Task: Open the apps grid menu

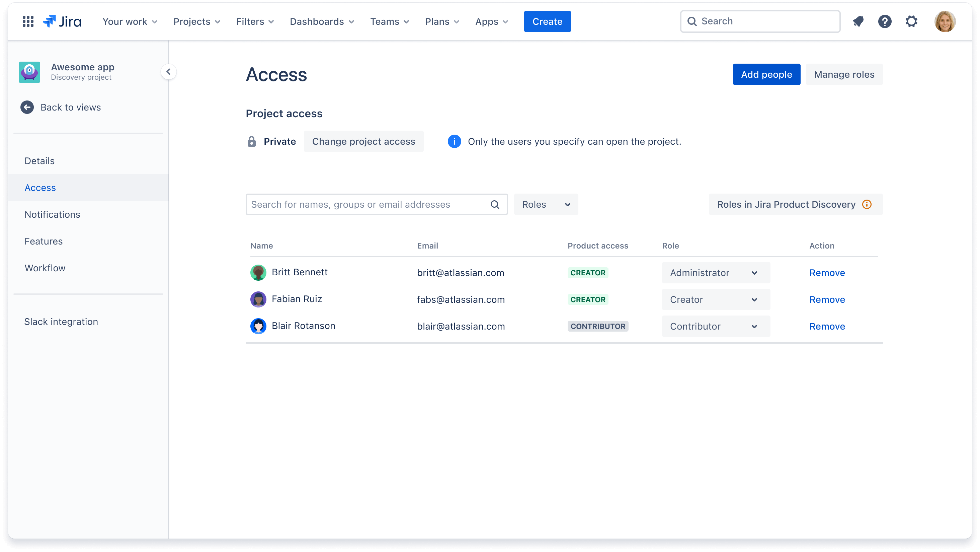Action: 27,21
